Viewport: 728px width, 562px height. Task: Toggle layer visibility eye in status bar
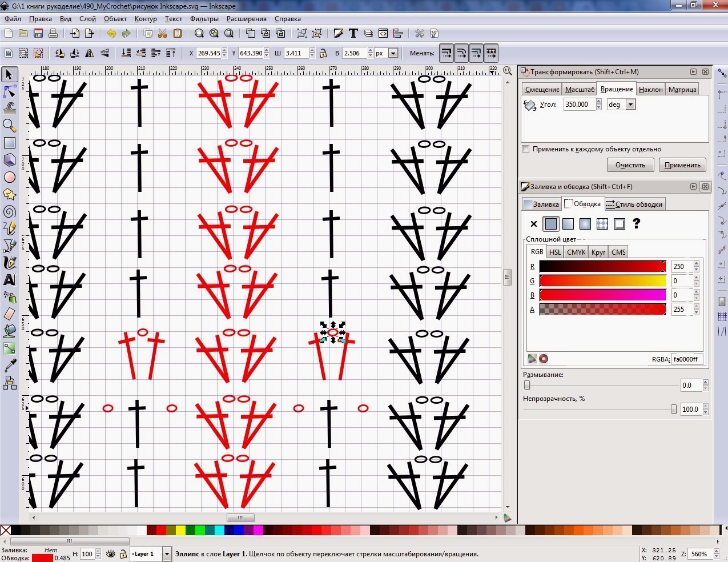pyautogui.click(x=111, y=554)
